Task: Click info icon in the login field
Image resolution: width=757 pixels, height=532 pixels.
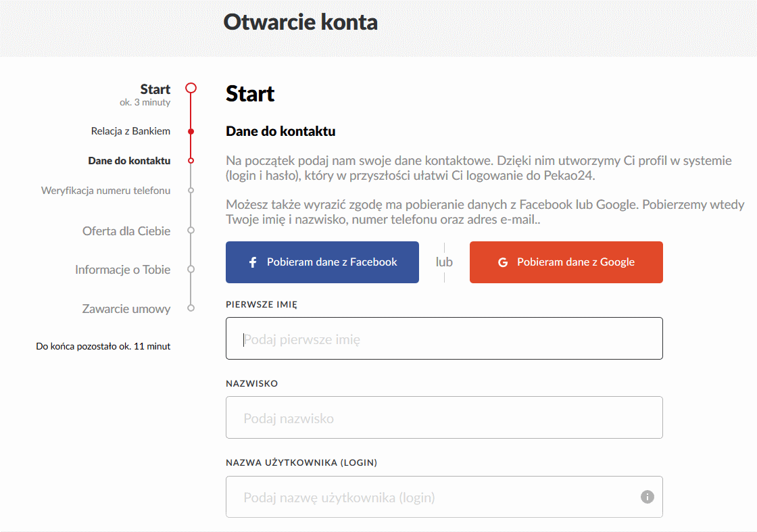Action: tap(647, 497)
